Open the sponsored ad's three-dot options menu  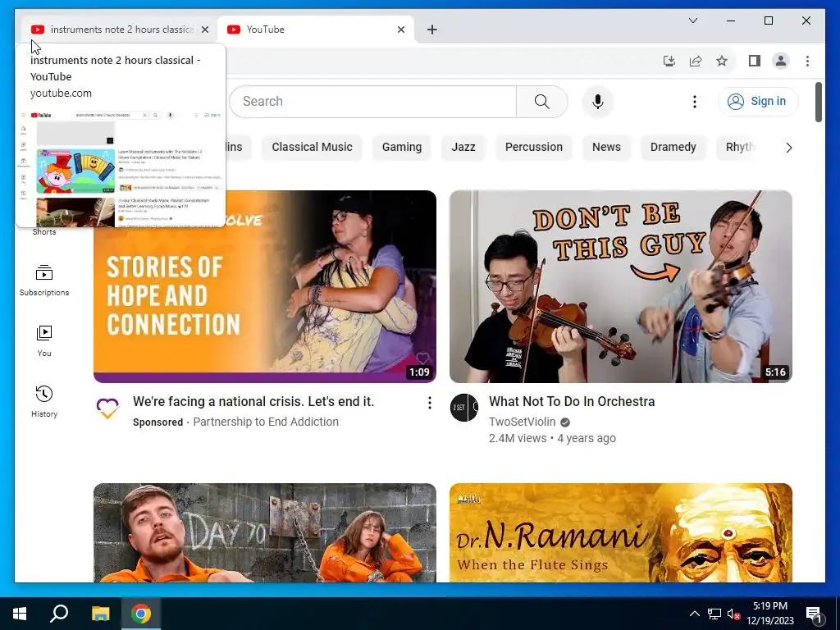pyautogui.click(x=429, y=403)
